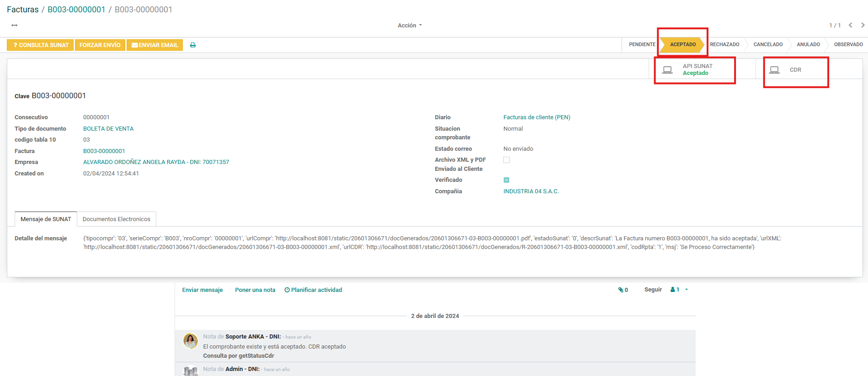Open the Acción dropdown menu
868x376 pixels.
[410, 26]
